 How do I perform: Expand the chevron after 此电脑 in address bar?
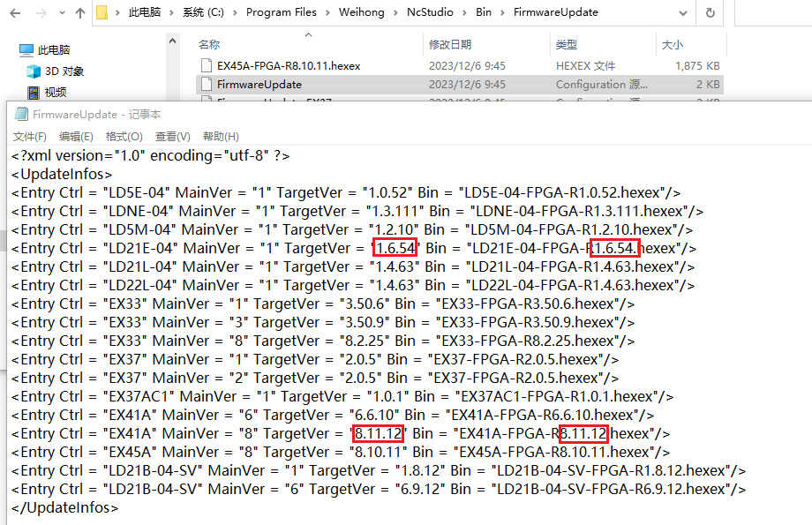point(171,12)
